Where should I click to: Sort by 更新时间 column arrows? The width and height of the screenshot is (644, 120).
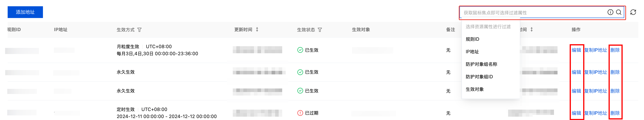[x=257, y=29]
